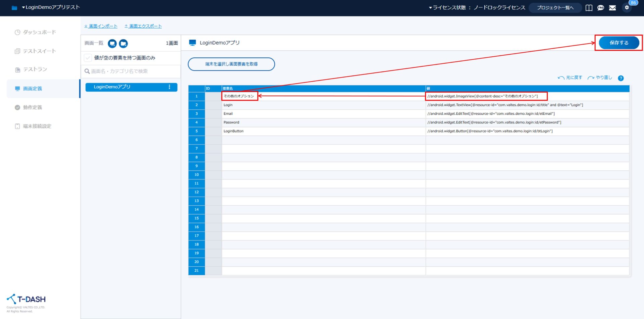Click 端末を選択し画面要素を取得 button
Image resolution: width=644 pixels, height=319 pixels.
[x=231, y=64]
